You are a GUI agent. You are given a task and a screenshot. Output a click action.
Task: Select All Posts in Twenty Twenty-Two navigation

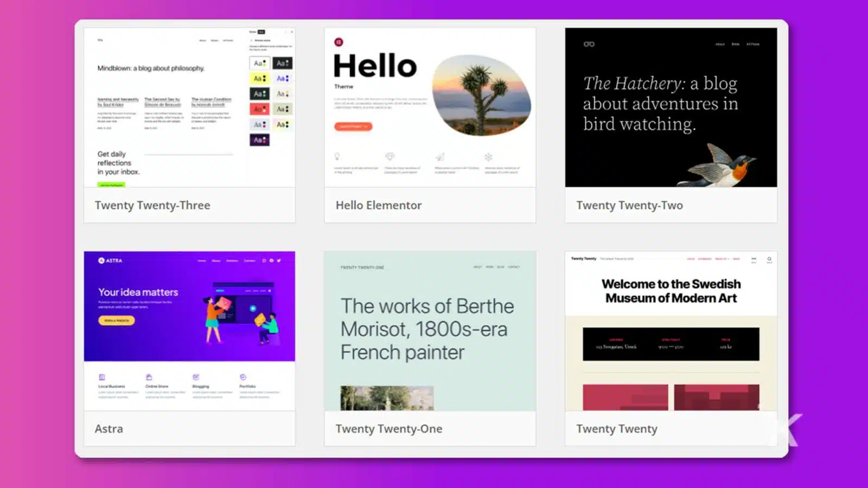click(753, 44)
